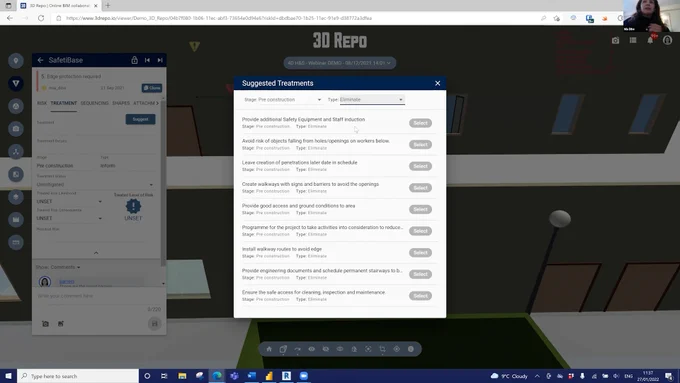
Task: Open the SEQUENCING tab
Action: (x=95, y=103)
